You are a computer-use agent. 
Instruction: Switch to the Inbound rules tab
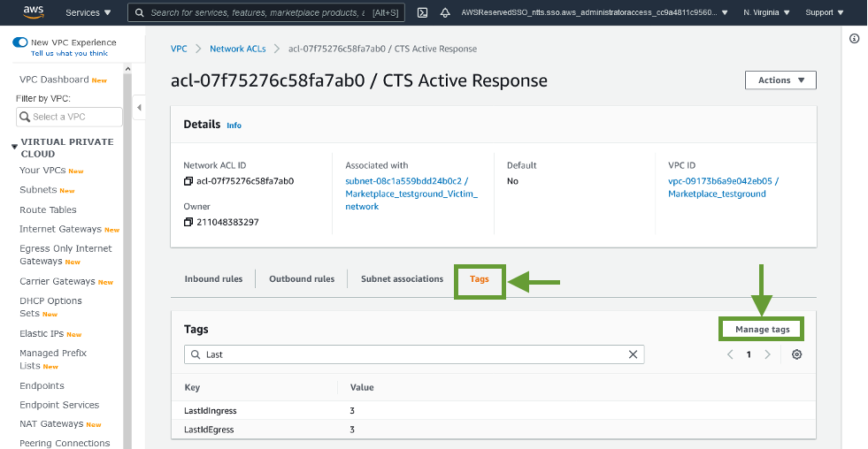213,279
